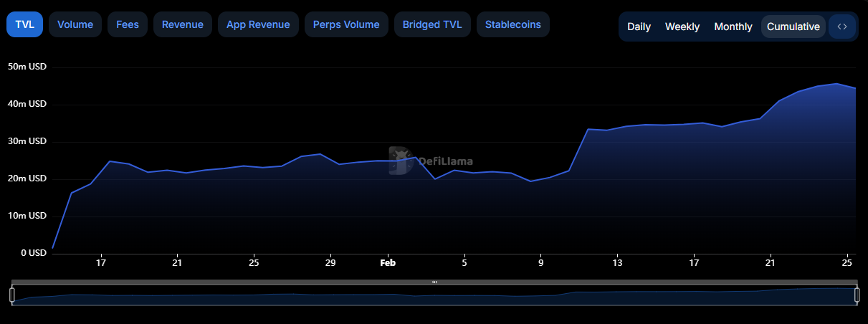This screenshot has height=324, width=868.
Task: Click the 20m USD axis label
Action: [27, 178]
